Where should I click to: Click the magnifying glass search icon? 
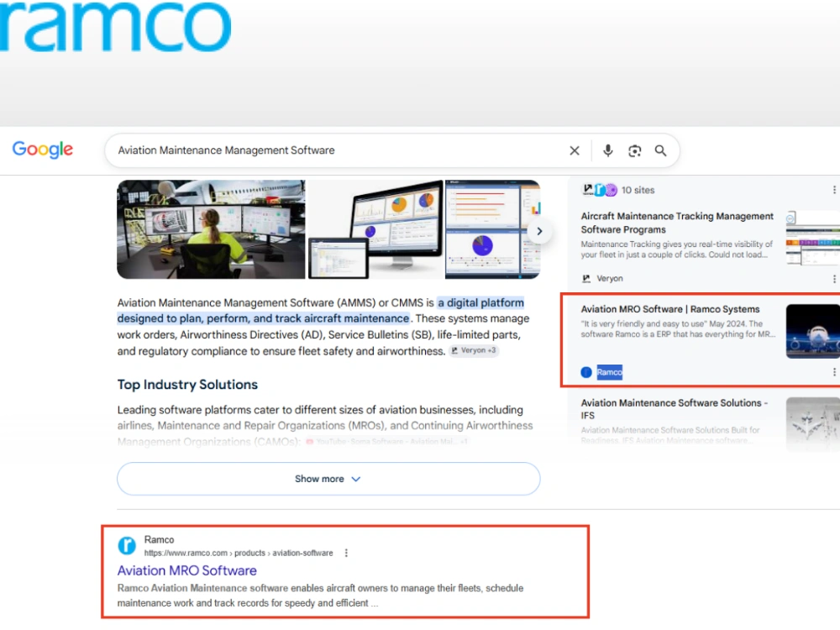click(660, 151)
